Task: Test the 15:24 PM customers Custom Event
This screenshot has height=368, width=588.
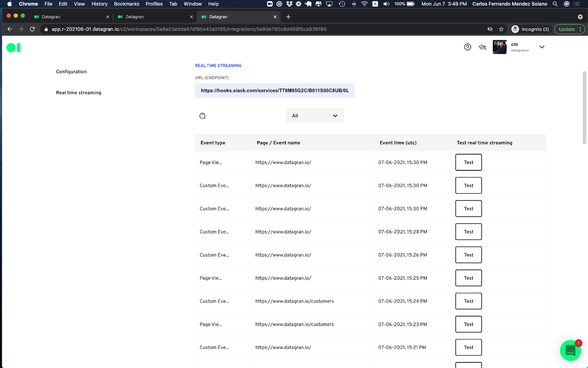Action: pyautogui.click(x=469, y=301)
